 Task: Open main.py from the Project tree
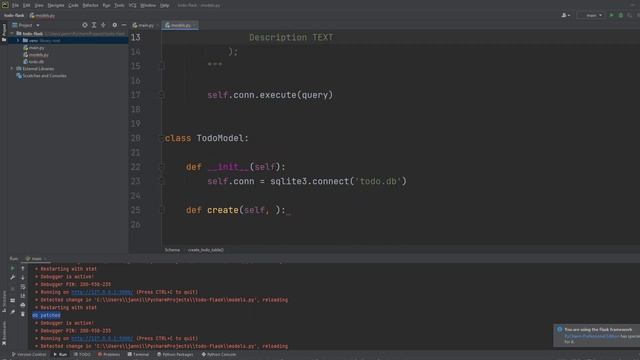tap(36, 48)
